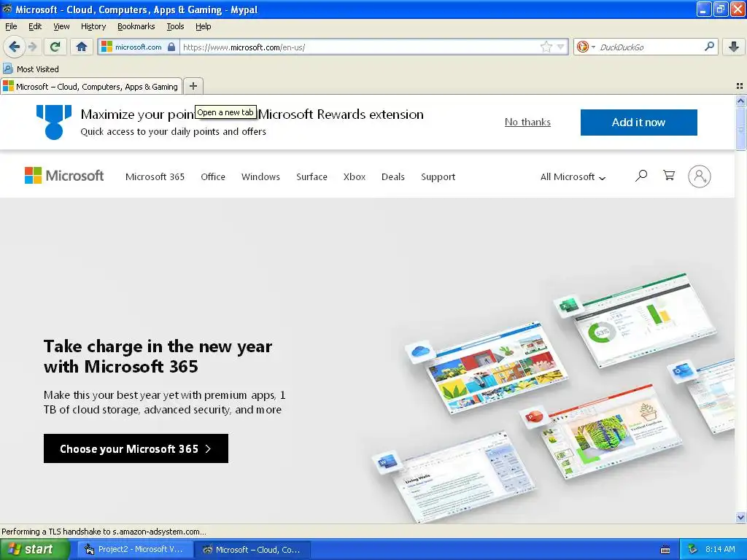Go to the Windows nav link
The width and height of the screenshot is (747, 560).
[260, 176]
